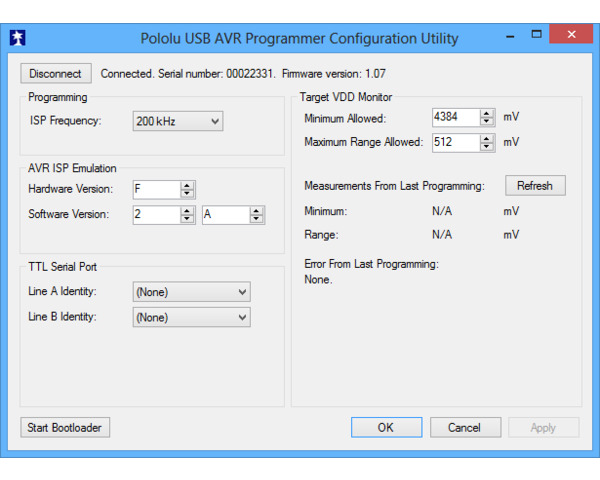
Task: Click the 'Software Version:' label
Action: pos(68,214)
